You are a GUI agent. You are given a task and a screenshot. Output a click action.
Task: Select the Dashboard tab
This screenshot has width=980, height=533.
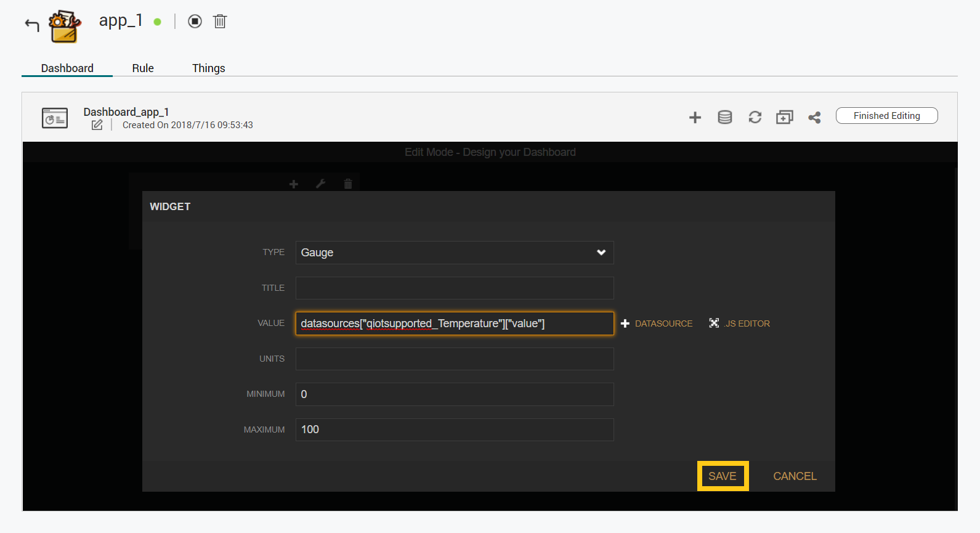click(67, 68)
